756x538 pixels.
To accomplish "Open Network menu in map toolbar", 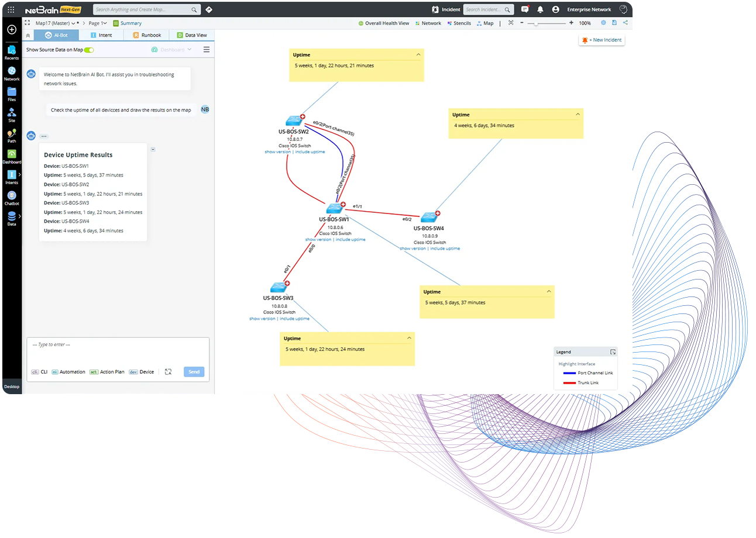I will [x=428, y=23].
